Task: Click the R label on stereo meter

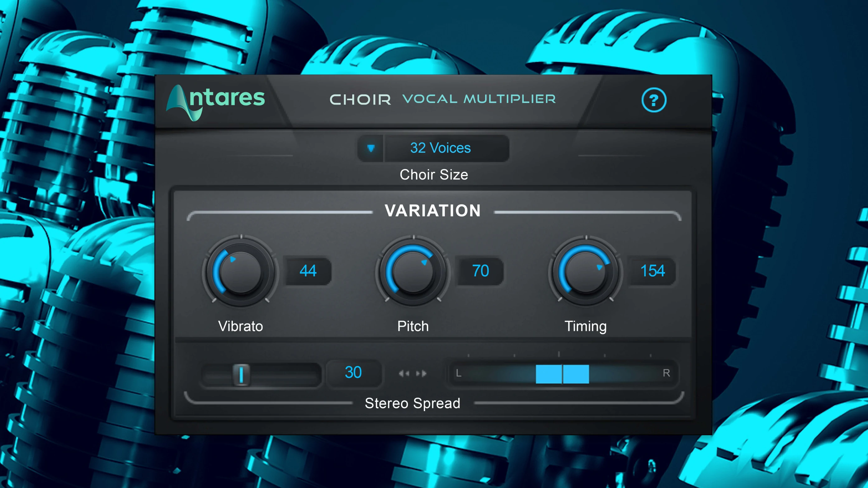Action: click(666, 373)
